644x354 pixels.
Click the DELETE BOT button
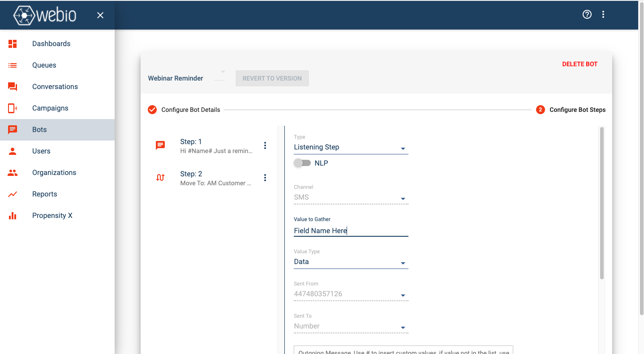pos(580,64)
